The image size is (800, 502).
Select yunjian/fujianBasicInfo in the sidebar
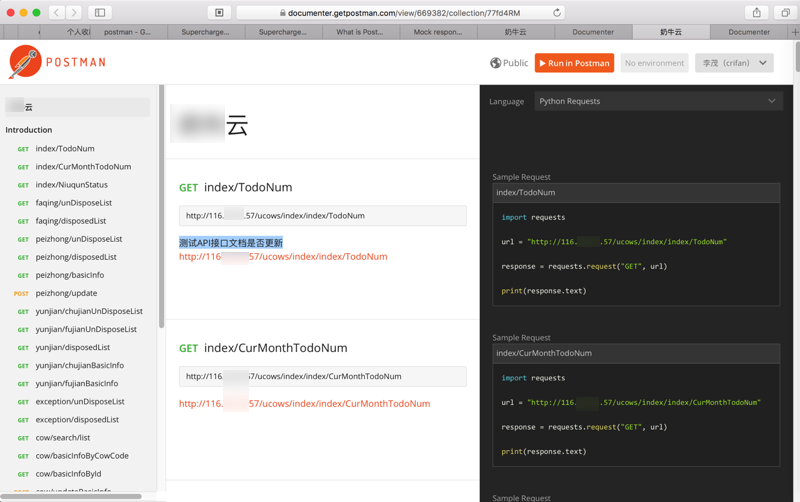click(77, 384)
